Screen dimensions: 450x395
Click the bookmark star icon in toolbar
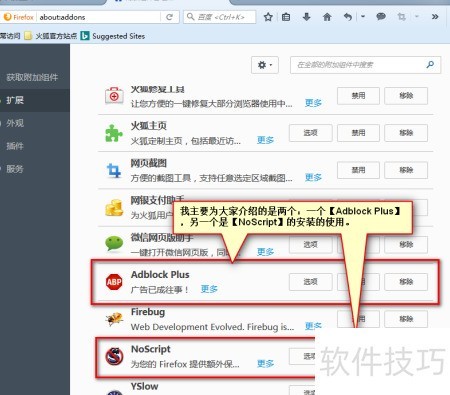(x=268, y=17)
